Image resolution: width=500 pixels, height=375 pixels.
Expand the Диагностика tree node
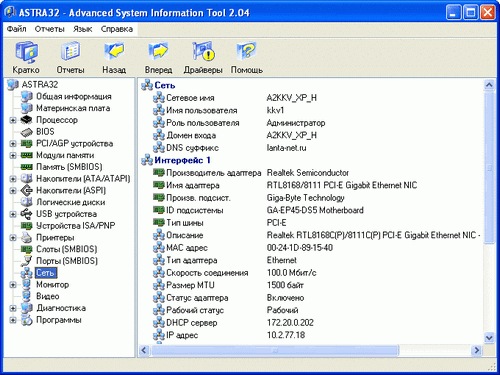(x=13, y=308)
